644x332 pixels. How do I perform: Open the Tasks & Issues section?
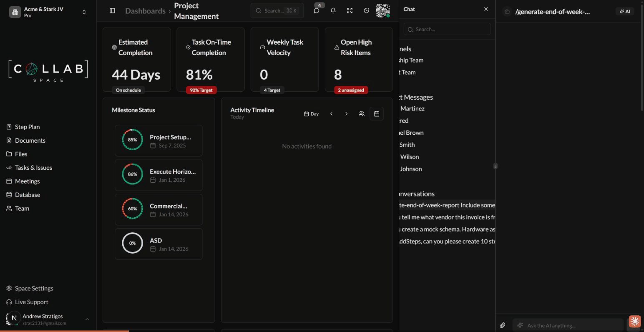click(33, 167)
